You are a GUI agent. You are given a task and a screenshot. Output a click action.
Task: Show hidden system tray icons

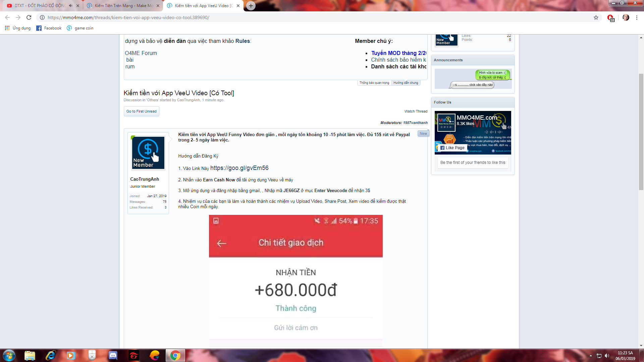[x=591, y=356]
